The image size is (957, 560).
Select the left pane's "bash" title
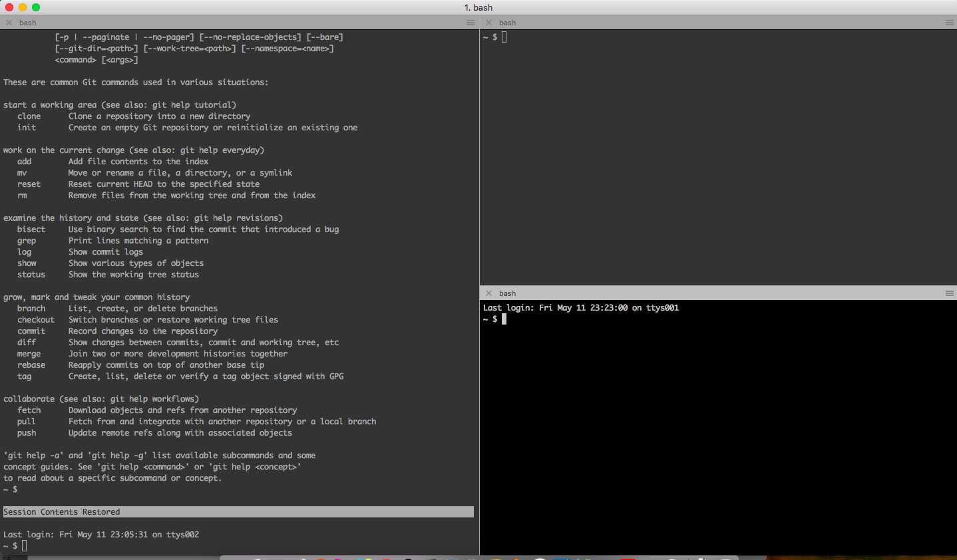28,23
